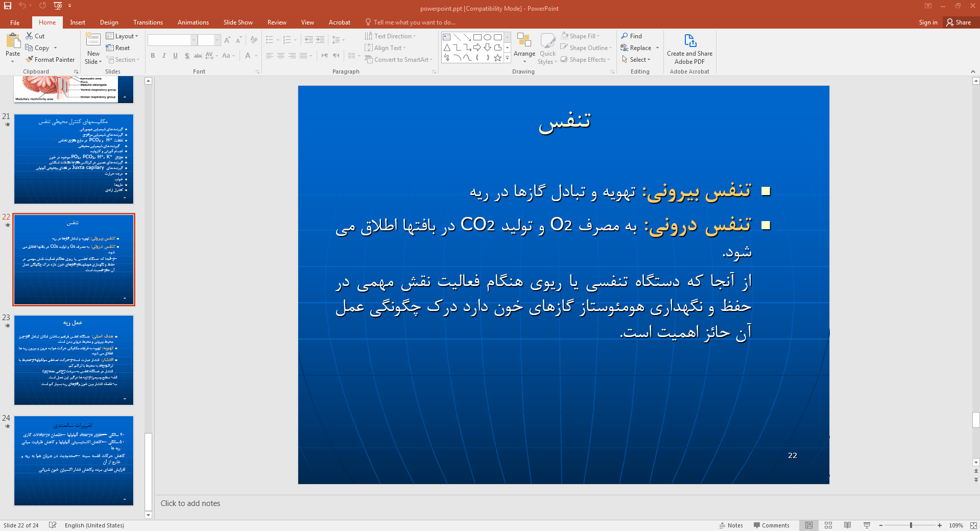Fit the slide to the current window

coord(973,525)
